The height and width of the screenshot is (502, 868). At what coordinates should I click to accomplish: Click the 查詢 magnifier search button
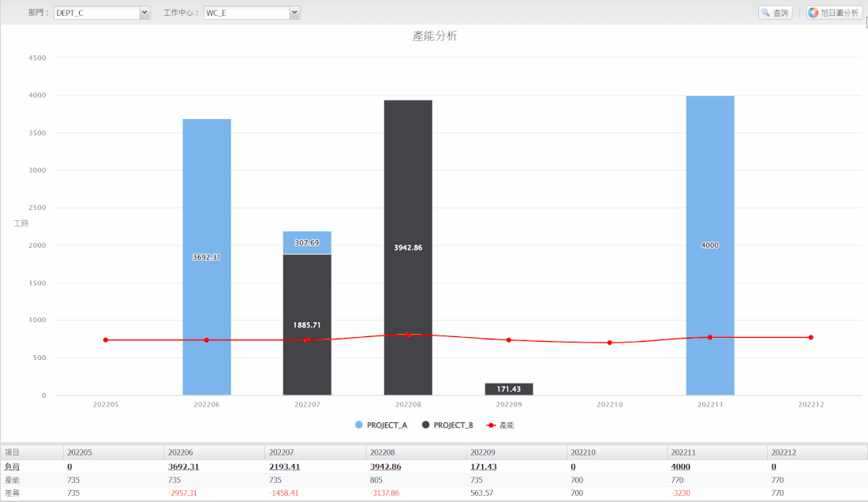pyautogui.click(x=775, y=13)
